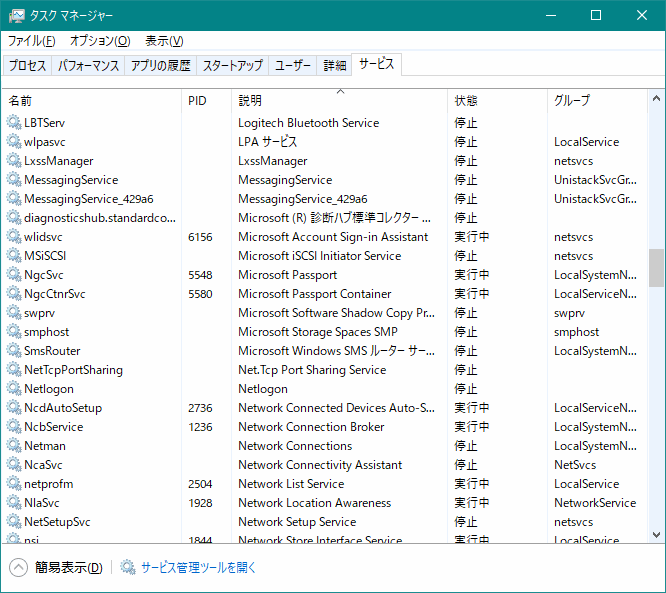Sort services by 説明 column header
Image resolution: width=666 pixels, height=593 pixels.
point(339,101)
